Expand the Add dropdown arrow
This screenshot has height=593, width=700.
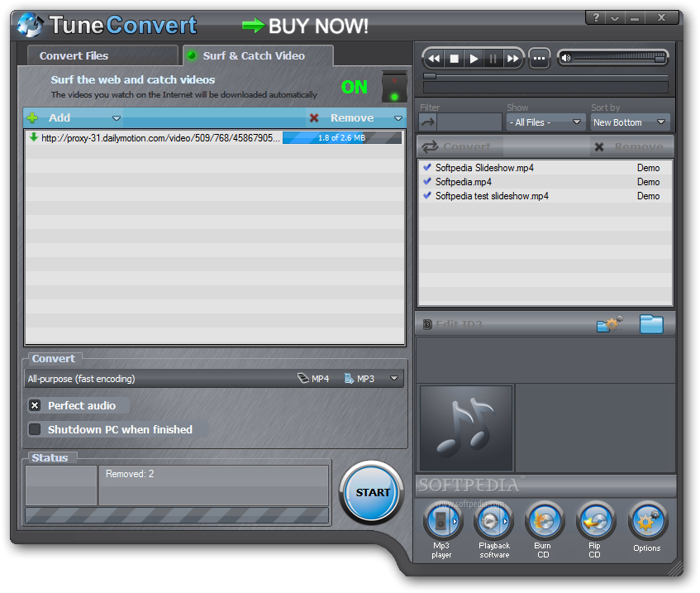(x=117, y=118)
